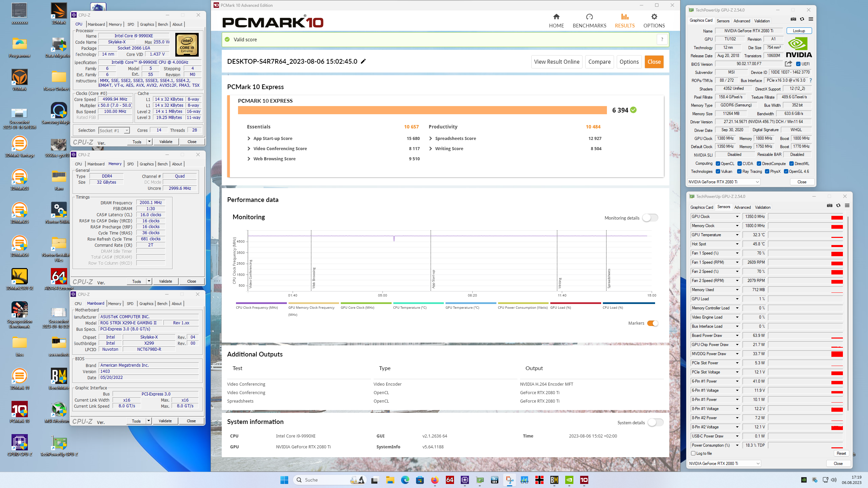Expand App Start-up Score details

pyautogui.click(x=249, y=138)
